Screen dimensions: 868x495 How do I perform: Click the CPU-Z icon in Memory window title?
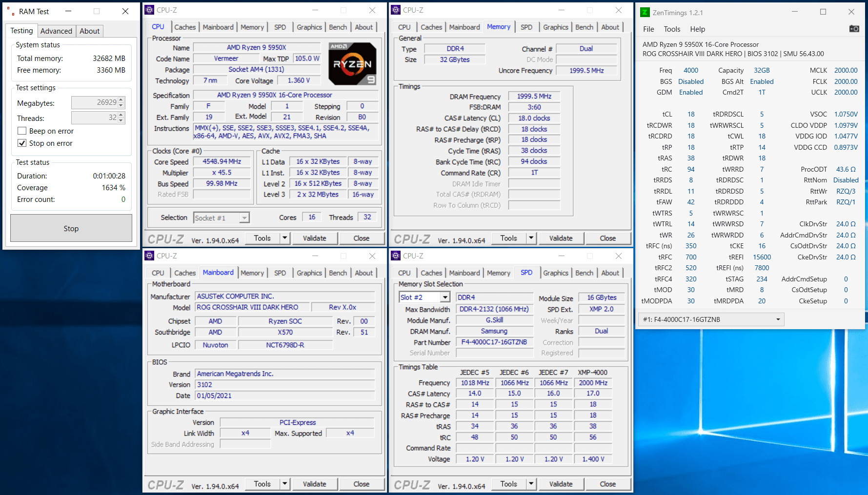coord(396,10)
